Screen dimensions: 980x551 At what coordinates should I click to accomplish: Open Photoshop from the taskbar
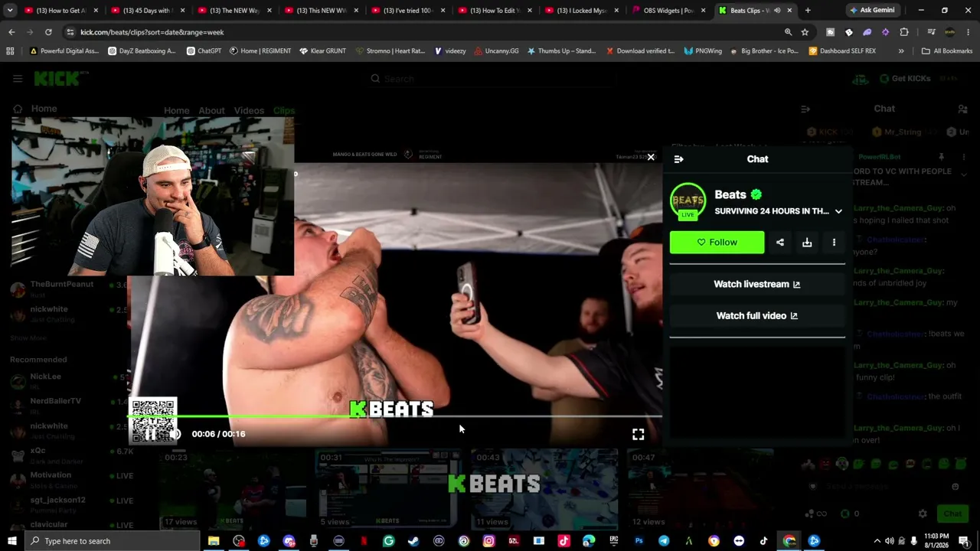(639, 541)
